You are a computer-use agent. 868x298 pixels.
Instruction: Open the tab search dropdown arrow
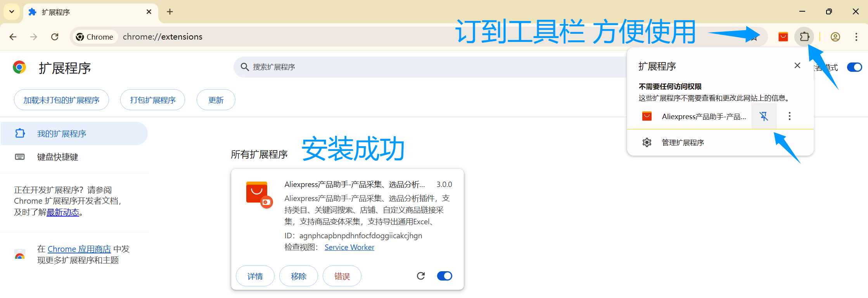[12, 12]
